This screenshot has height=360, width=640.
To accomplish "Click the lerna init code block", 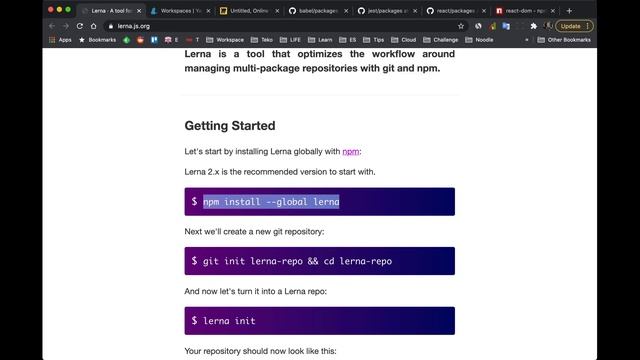I will point(320,321).
